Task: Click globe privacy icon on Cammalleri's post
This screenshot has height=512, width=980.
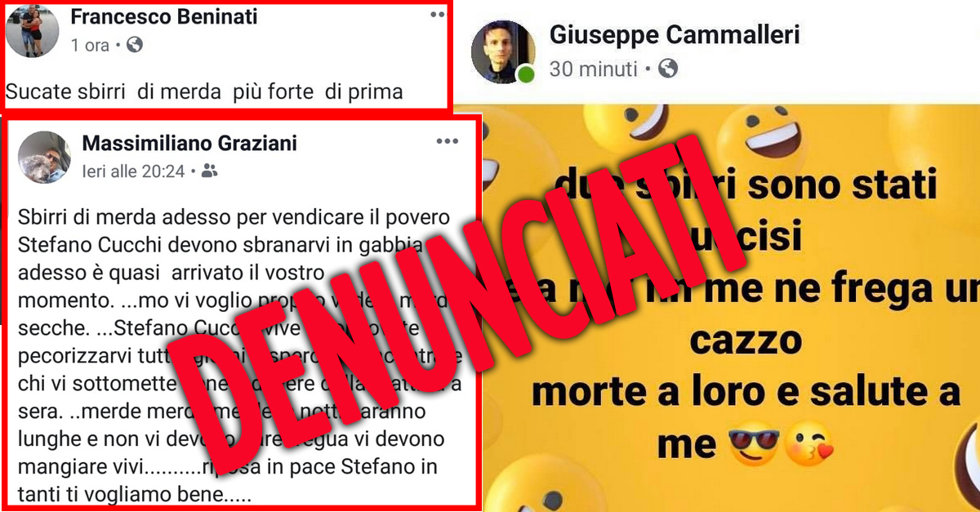Action: tap(668, 69)
